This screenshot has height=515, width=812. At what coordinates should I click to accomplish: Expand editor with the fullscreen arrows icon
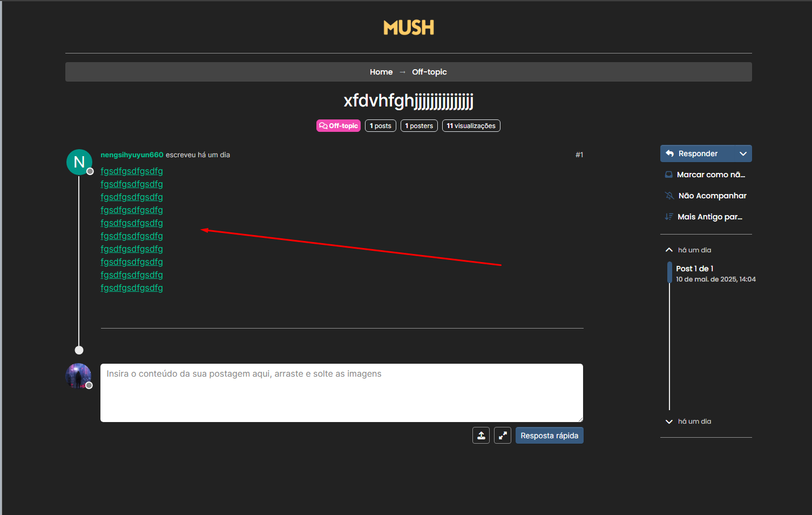pos(503,436)
